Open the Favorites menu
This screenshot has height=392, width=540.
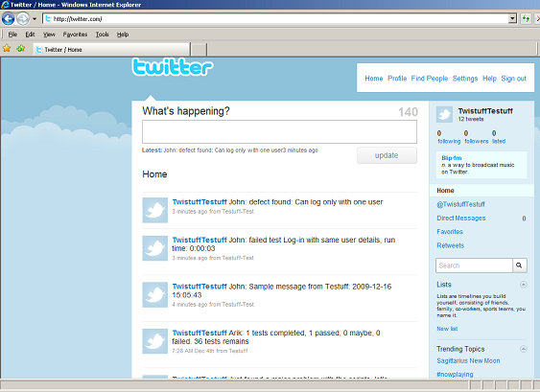pyautogui.click(x=75, y=35)
